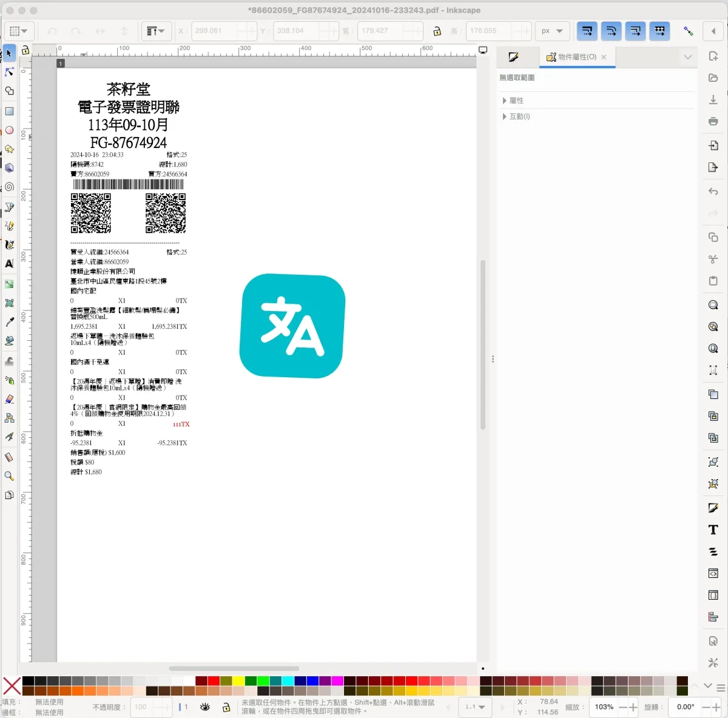Select the Node editing tool
728x718 pixels.
click(9, 72)
